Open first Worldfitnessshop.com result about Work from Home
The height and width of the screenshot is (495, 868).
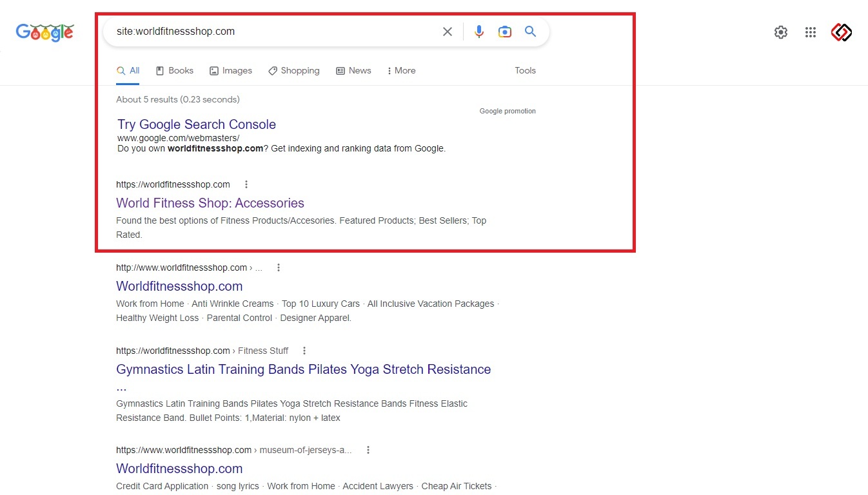179,286
